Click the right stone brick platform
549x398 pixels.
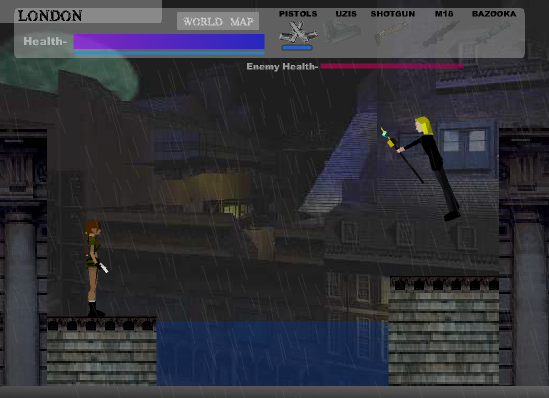tap(444, 331)
